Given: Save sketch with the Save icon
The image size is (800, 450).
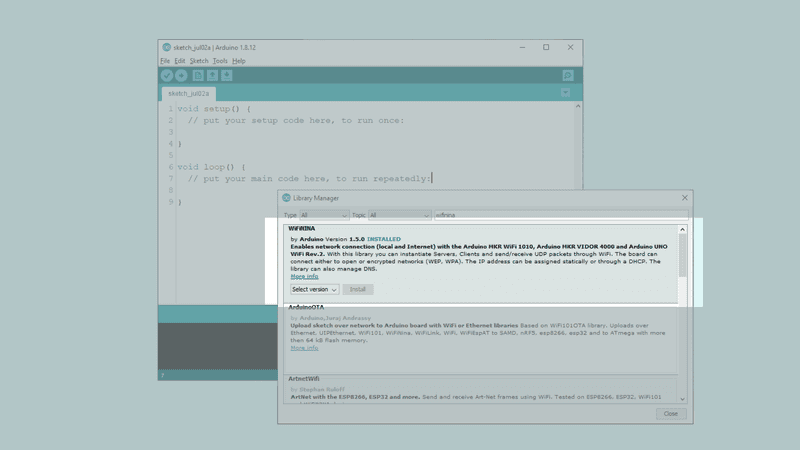Looking at the screenshot, I should (x=227, y=76).
